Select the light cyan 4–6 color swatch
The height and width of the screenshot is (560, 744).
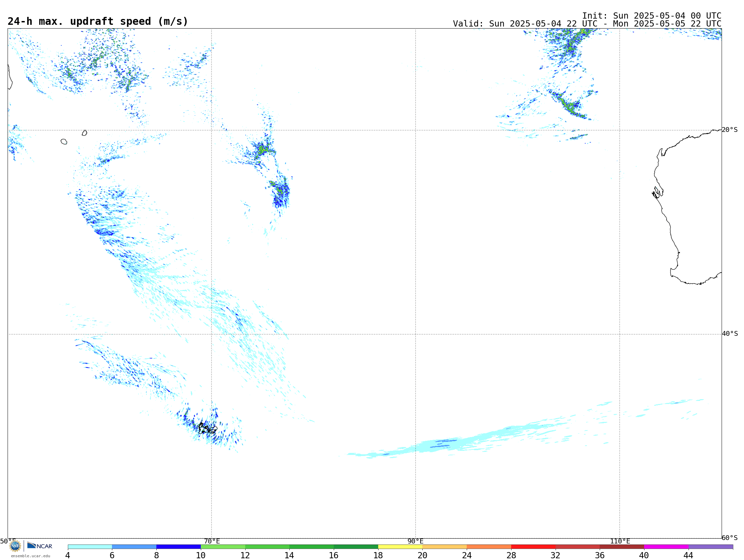coord(90,547)
